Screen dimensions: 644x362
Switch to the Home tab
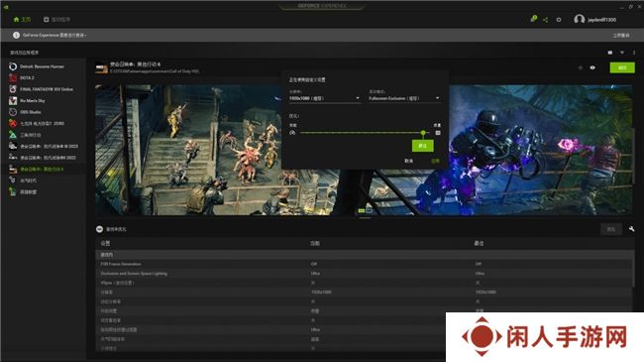[22, 19]
